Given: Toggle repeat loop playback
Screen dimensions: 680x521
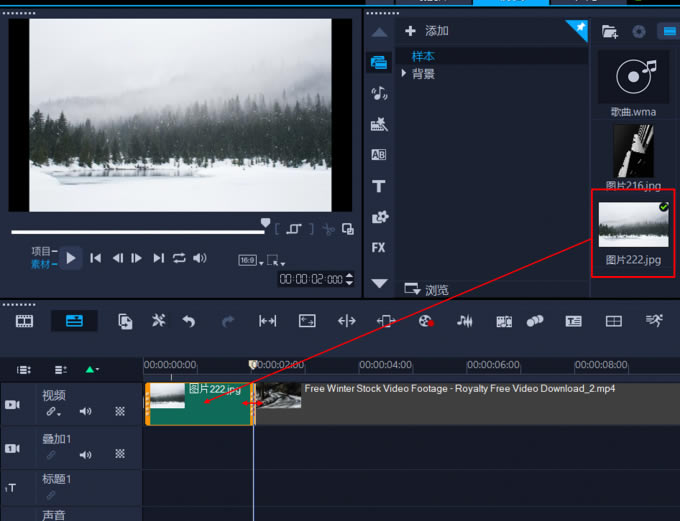Looking at the screenshot, I should 179,258.
